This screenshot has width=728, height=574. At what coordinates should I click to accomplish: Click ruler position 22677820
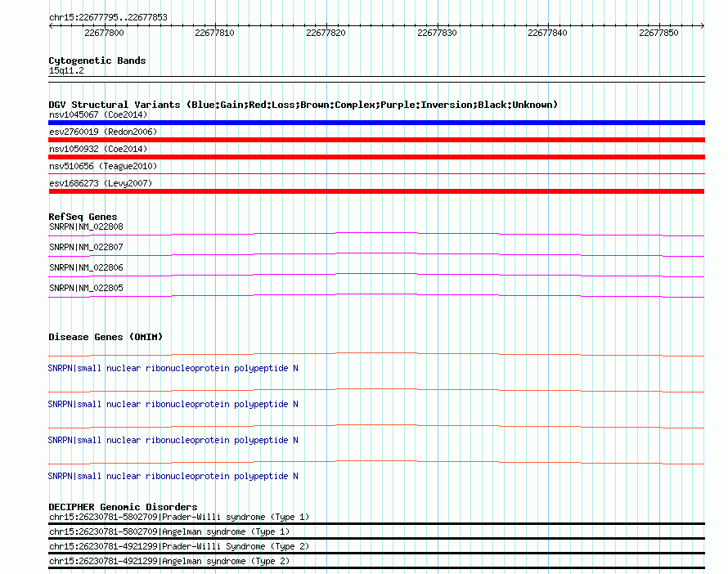pyautogui.click(x=326, y=33)
